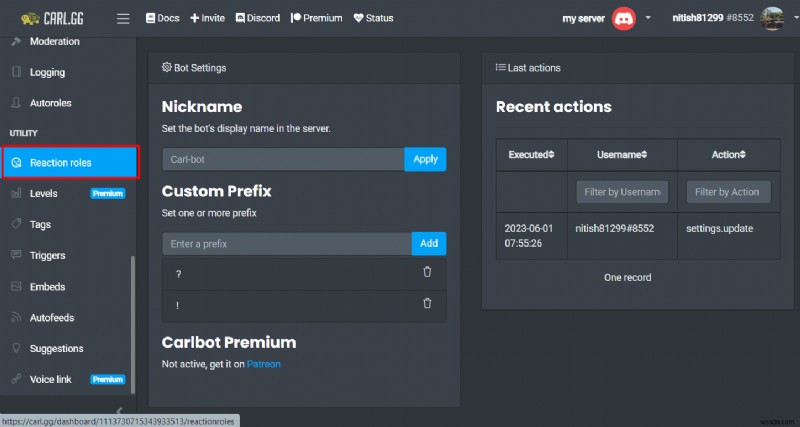This screenshot has height=427, width=800.
Task: Open Suggestions in the sidebar
Action: click(56, 349)
